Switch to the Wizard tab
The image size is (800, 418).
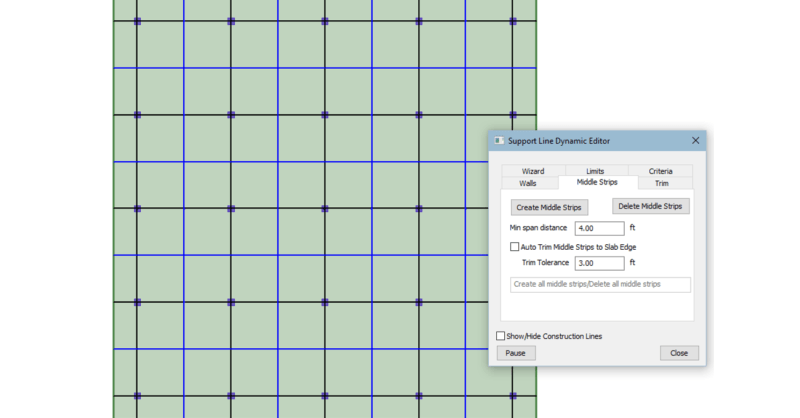coord(532,171)
